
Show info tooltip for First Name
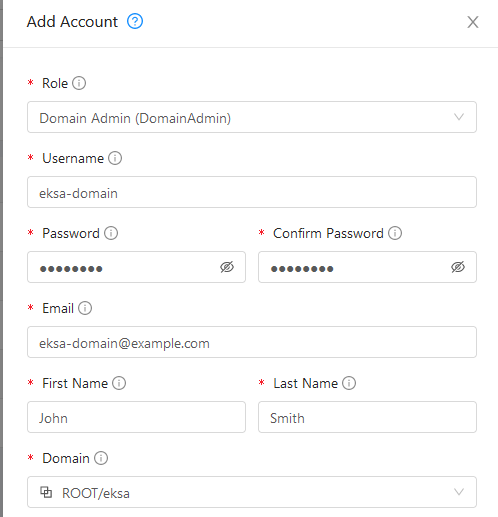tap(119, 383)
